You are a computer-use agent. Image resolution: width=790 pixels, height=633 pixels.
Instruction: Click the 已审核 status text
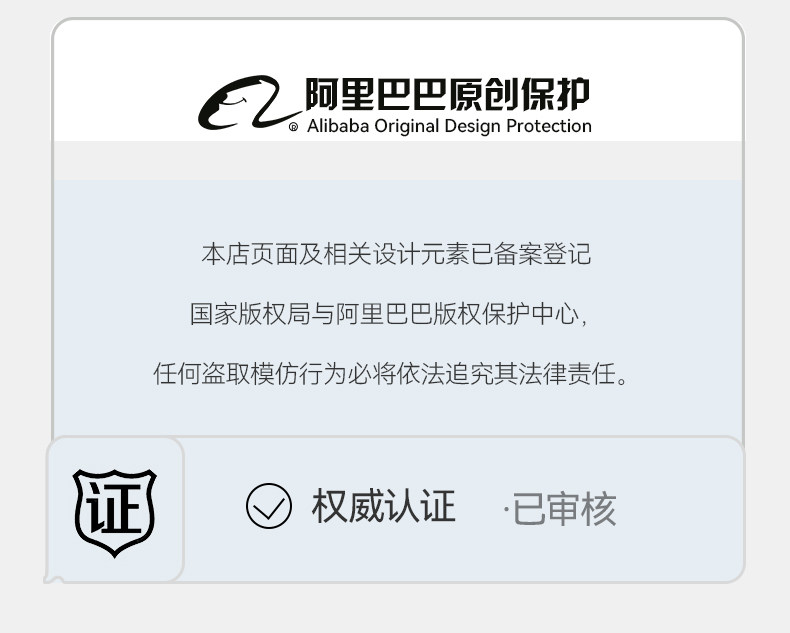coord(565,509)
